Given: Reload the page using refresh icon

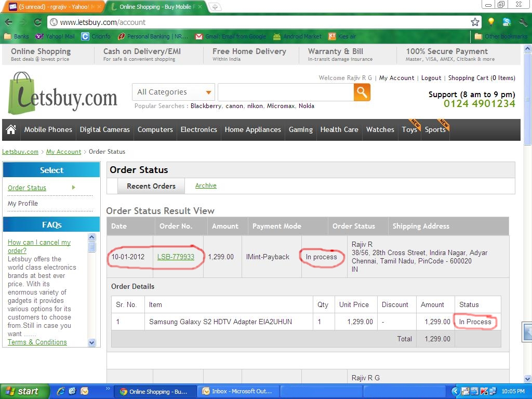Looking at the screenshot, I should tap(37, 22).
